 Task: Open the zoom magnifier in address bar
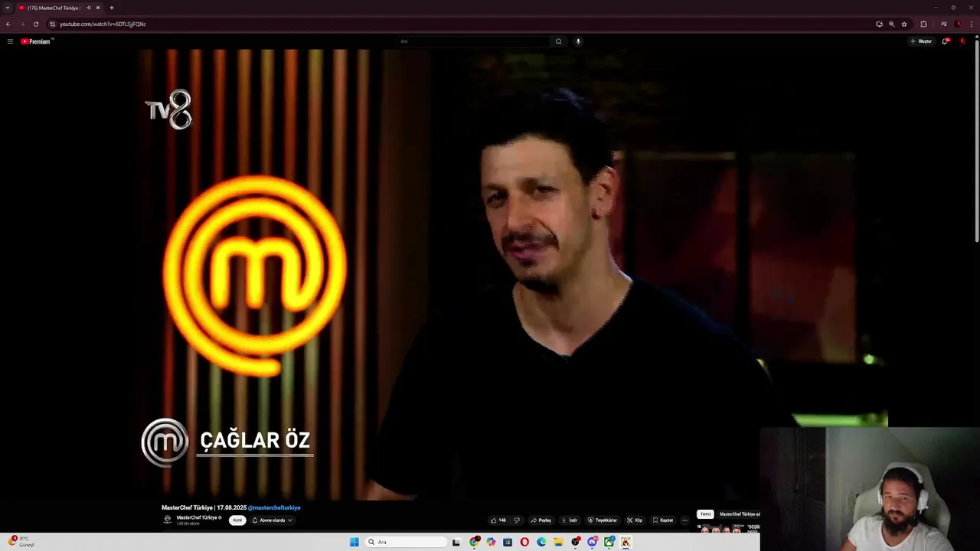[x=892, y=24]
